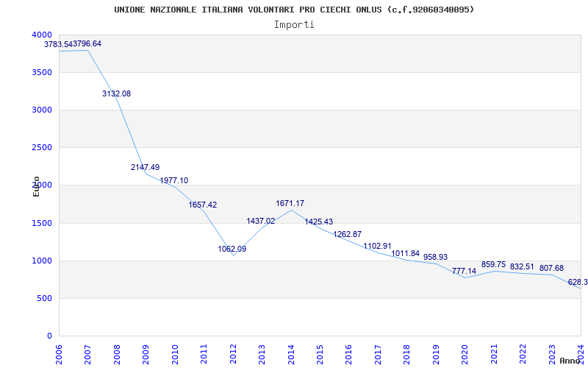The image size is (588, 368).
Task: Click the 4000 y-axis tick
Action: coord(42,35)
